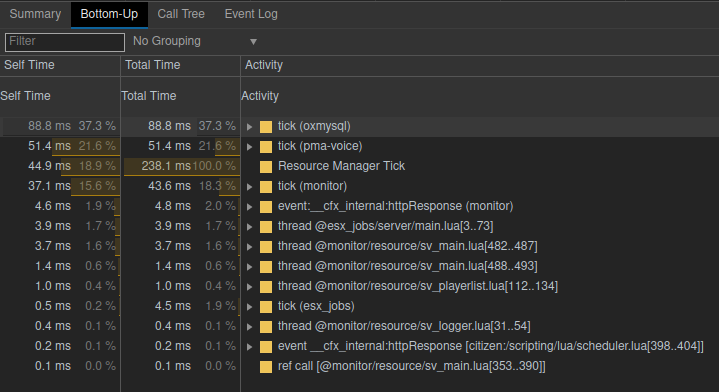The height and width of the screenshot is (392, 719).
Task: Select event:__cfx_internal:httpResponse (monitor) label
Action: pos(395,206)
